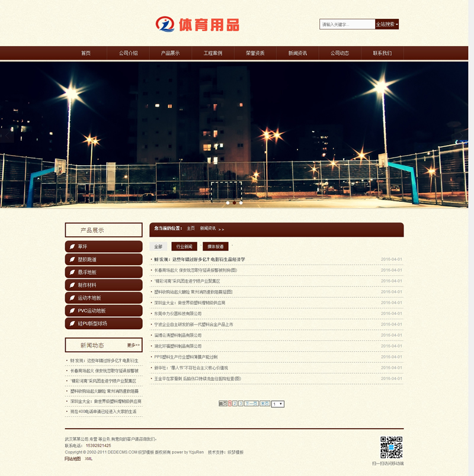
Task: Click the leaf icon beside 悬浮地板
Action: [71, 272]
